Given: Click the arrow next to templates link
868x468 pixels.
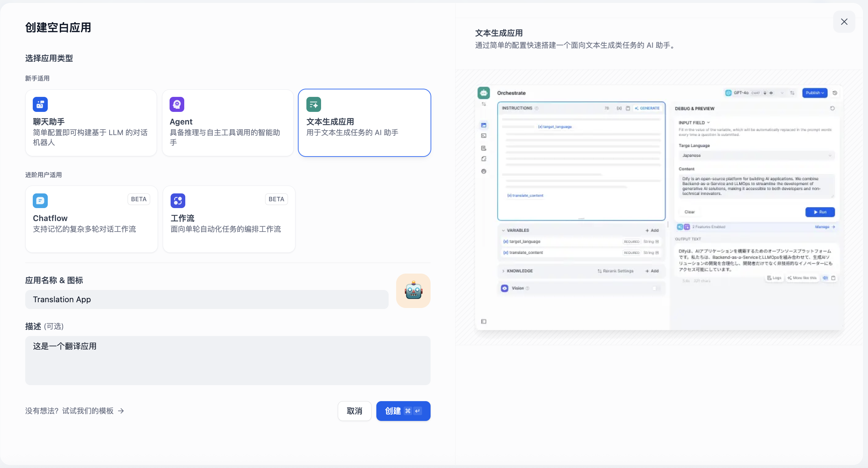Looking at the screenshot, I should [121, 411].
